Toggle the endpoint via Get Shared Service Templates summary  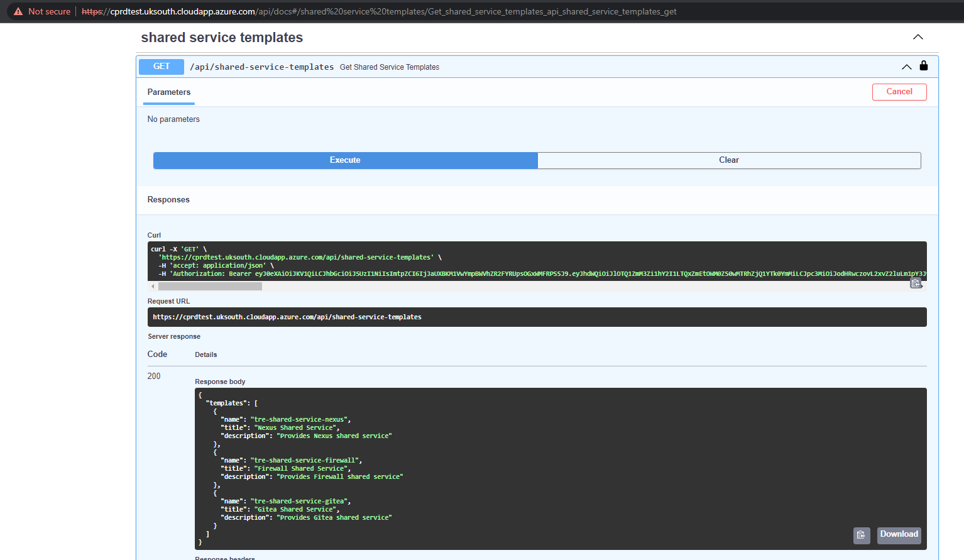click(389, 67)
